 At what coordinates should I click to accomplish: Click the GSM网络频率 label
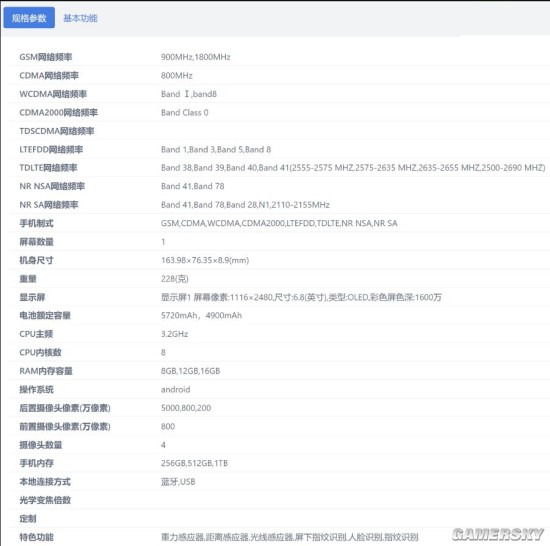[46, 57]
